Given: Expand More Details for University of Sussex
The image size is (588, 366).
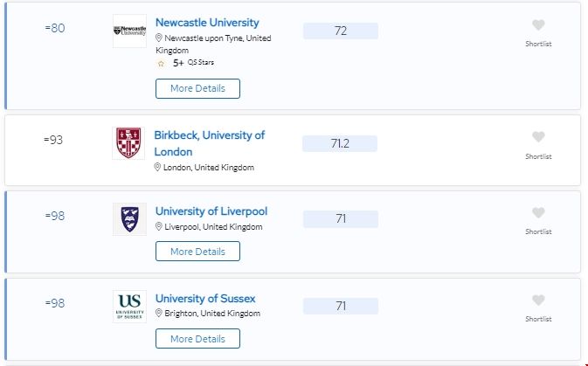Looking at the screenshot, I should pos(197,339).
